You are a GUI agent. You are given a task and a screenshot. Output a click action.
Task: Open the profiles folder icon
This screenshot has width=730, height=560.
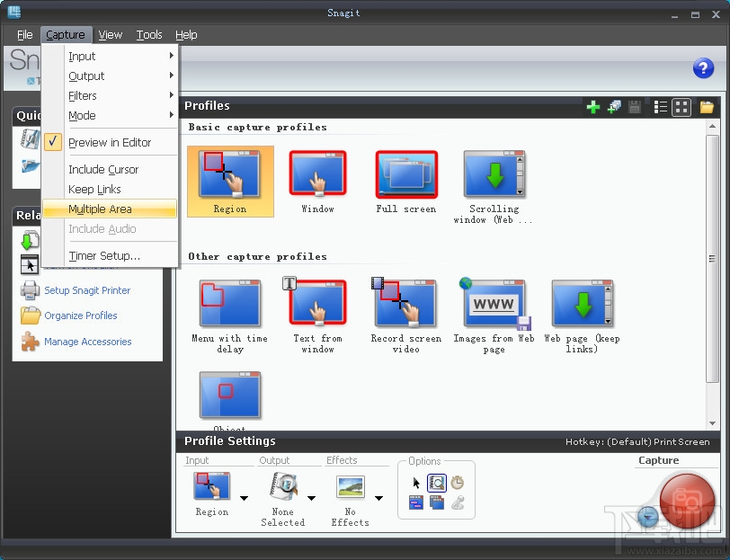point(707,106)
